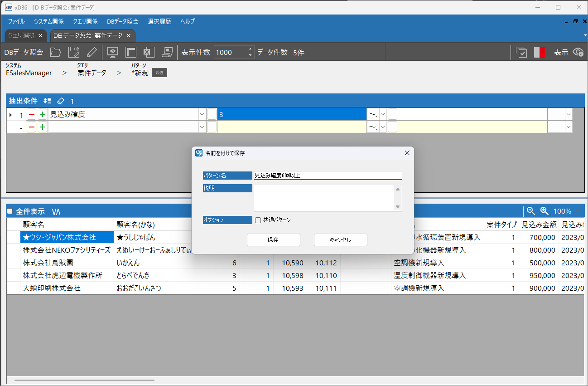Open the システム関係 menu

48,21
